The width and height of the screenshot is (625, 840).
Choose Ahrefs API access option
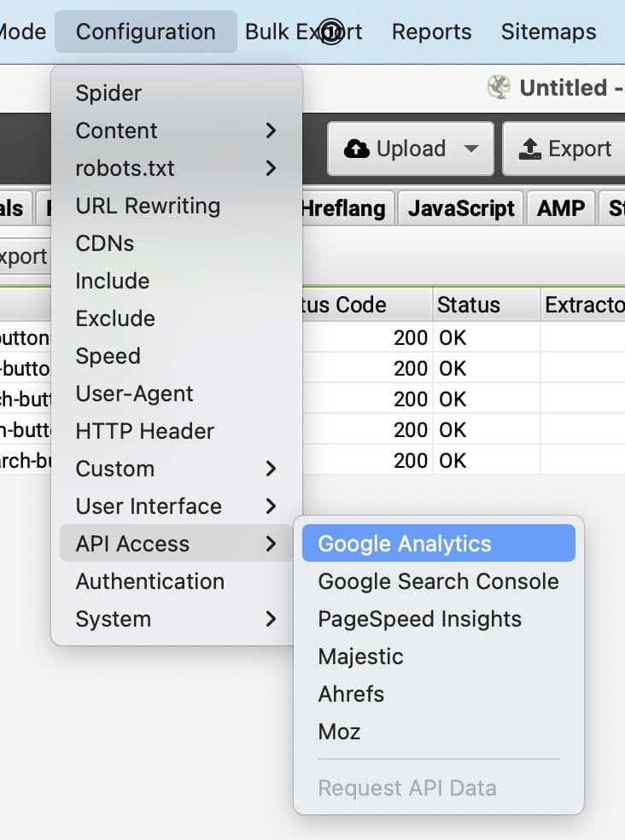pos(351,694)
